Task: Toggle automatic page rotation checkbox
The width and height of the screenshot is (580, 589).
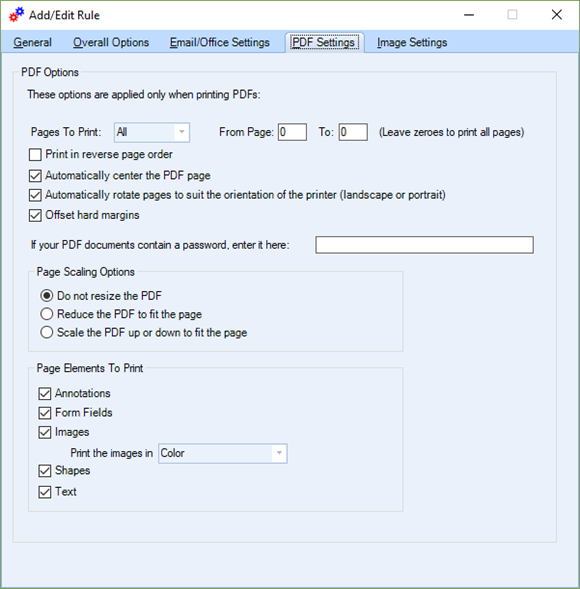Action: [x=35, y=195]
